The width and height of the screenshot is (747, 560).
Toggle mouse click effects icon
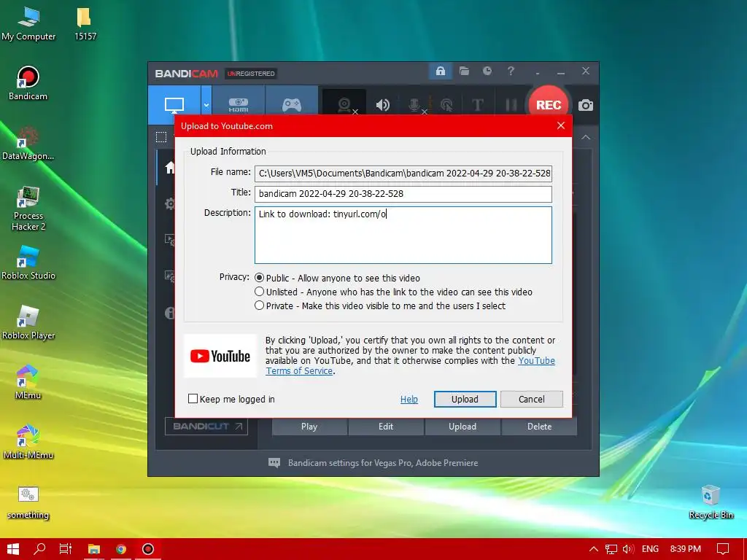(446, 105)
